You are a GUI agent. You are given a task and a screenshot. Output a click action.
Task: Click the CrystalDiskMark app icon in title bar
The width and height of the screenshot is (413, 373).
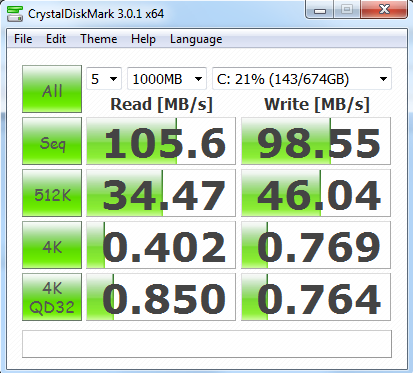[15, 13]
